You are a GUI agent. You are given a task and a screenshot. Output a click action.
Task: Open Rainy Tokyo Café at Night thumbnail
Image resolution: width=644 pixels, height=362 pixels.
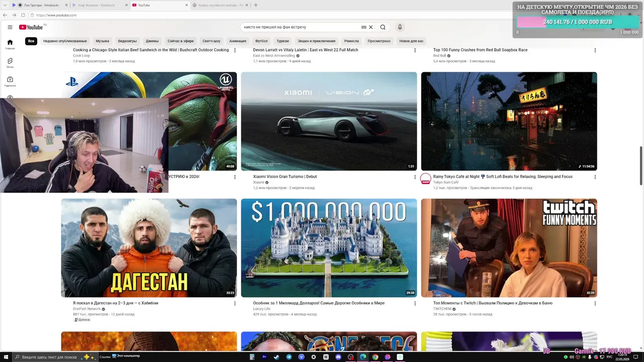509,121
